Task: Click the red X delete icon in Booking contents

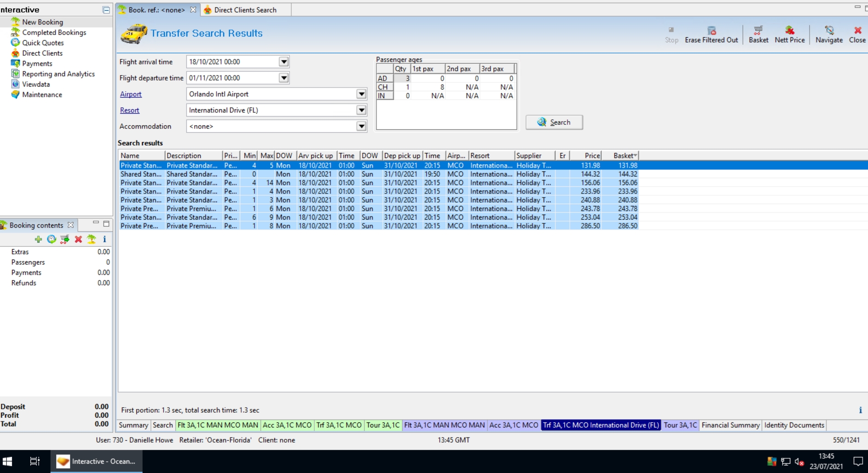Action: (x=78, y=239)
